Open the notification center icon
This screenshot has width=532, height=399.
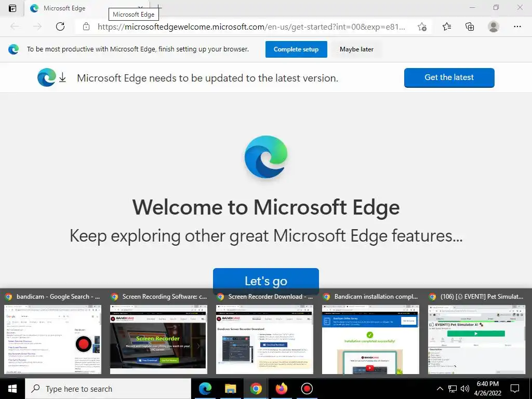(x=515, y=389)
